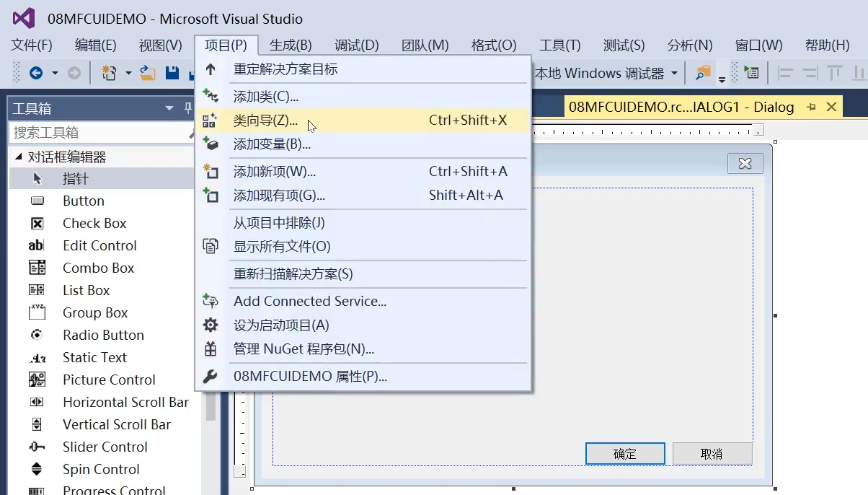Screen dimensions: 868x495
Task: Choose 添加类(C)... menu entry
Action: 363,96
